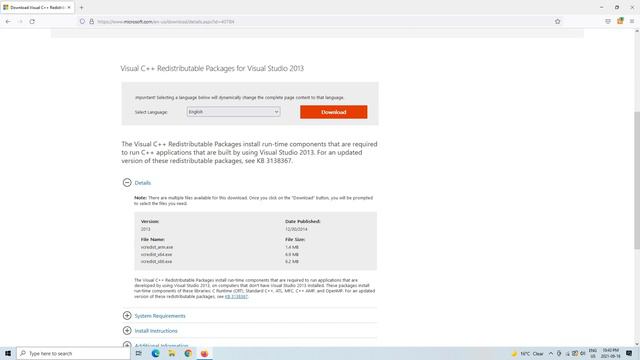The height and width of the screenshot is (360, 640).
Task: Click the shield tracking protection icon
Action: pyautogui.click(x=82, y=22)
